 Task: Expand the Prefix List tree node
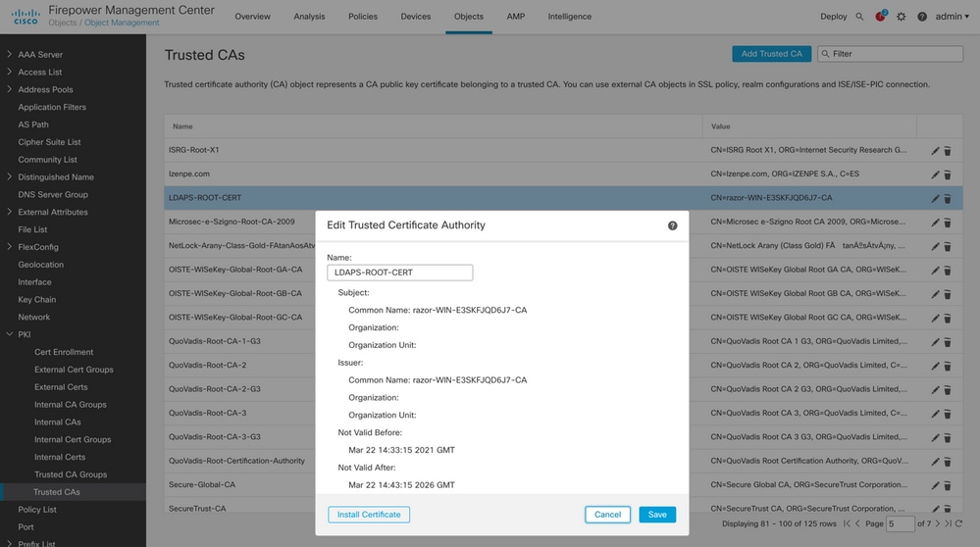pos(9,543)
